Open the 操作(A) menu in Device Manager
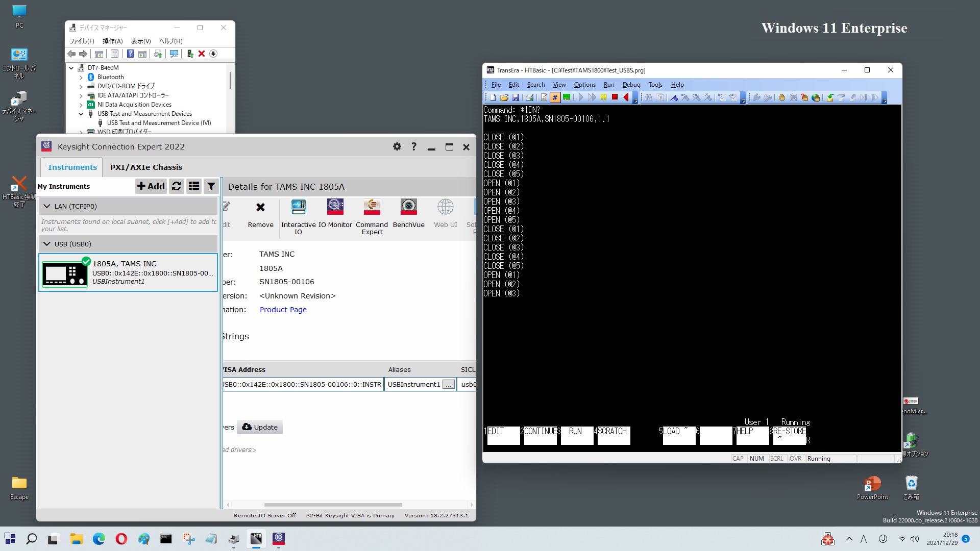Image resolution: width=980 pixels, height=551 pixels. point(113,41)
